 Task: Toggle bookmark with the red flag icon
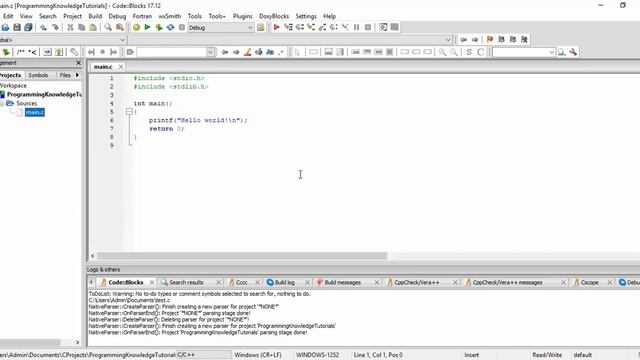(490, 40)
